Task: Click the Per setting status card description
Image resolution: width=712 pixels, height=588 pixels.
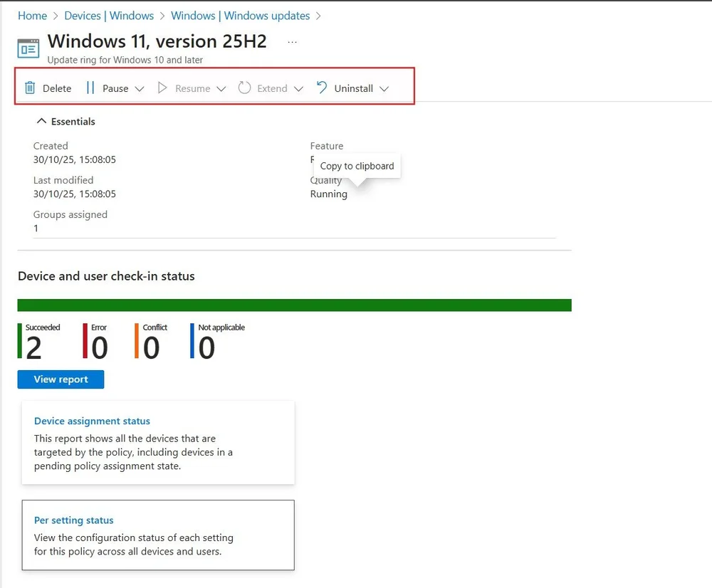Action: [x=134, y=545]
